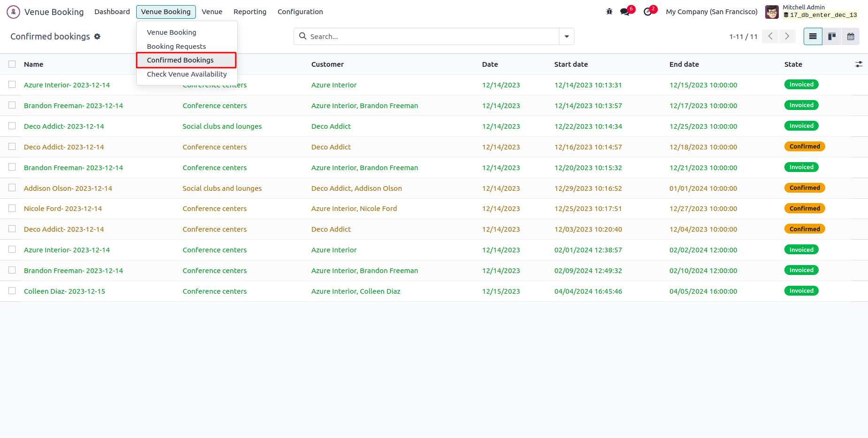Open the conversations chat icon
The width and height of the screenshot is (868, 438).
click(x=625, y=12)
